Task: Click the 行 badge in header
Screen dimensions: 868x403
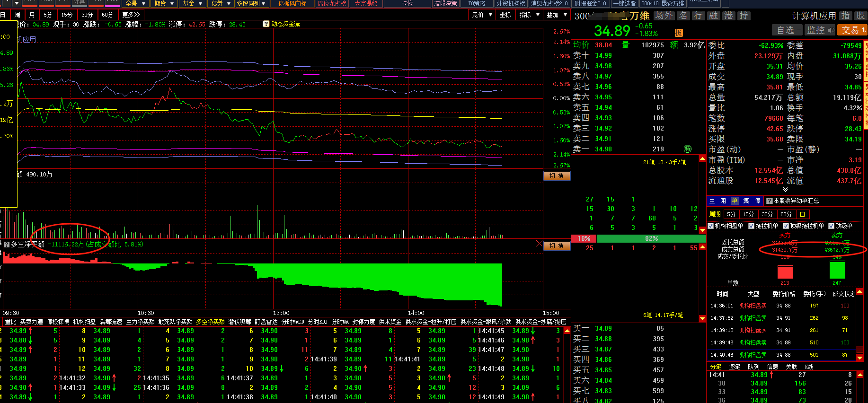Action: click(x=698, y=16)
